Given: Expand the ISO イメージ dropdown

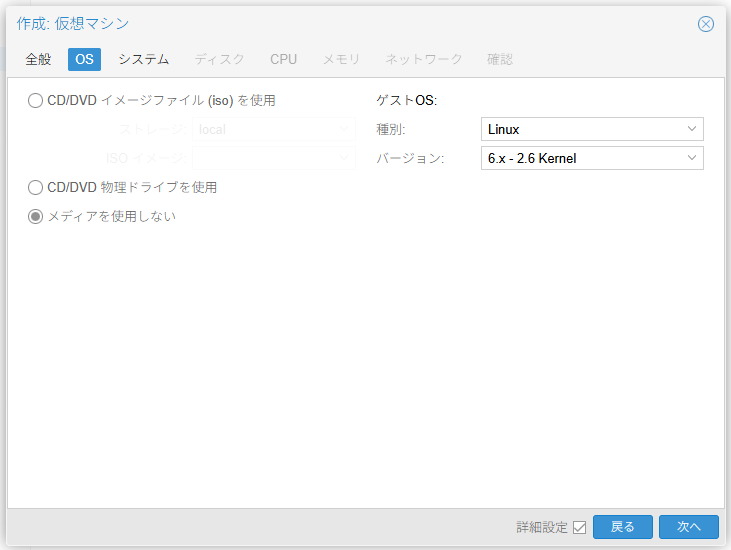Looking at the screenshot, I should coord(344,158).
